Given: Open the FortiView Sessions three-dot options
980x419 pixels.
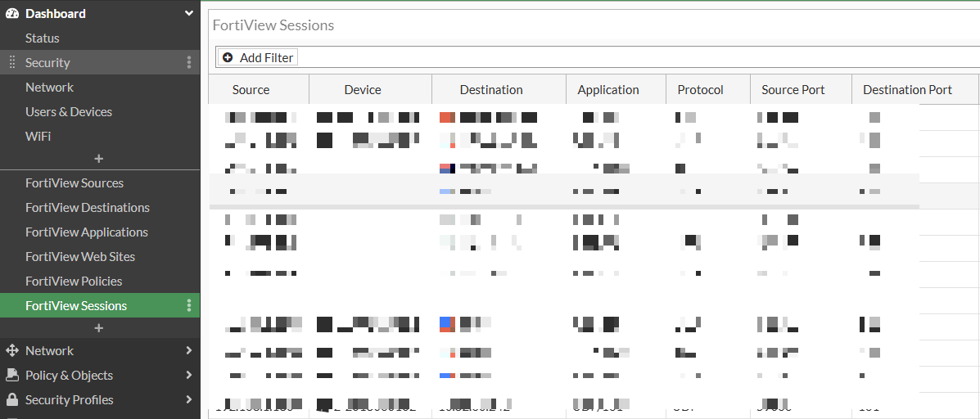Looking at the screenshot, I should click(189, 305).
